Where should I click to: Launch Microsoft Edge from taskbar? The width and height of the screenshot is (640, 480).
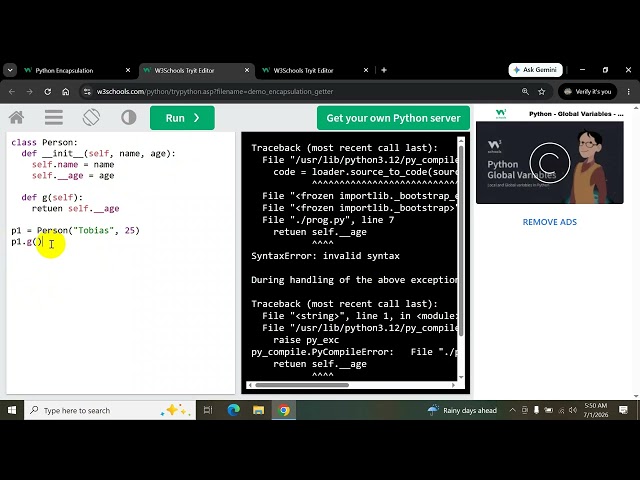pyautogui.click(x=233, y=410)
